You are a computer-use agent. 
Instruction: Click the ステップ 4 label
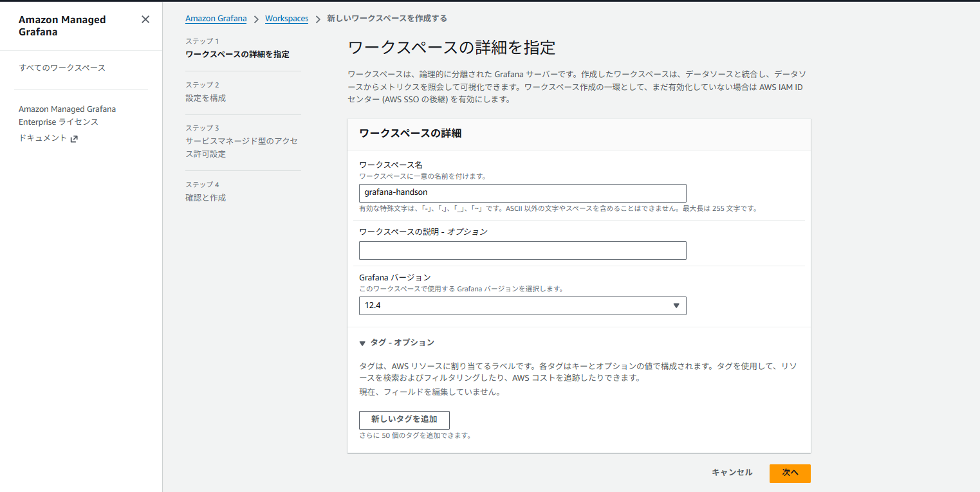point(202,185)
